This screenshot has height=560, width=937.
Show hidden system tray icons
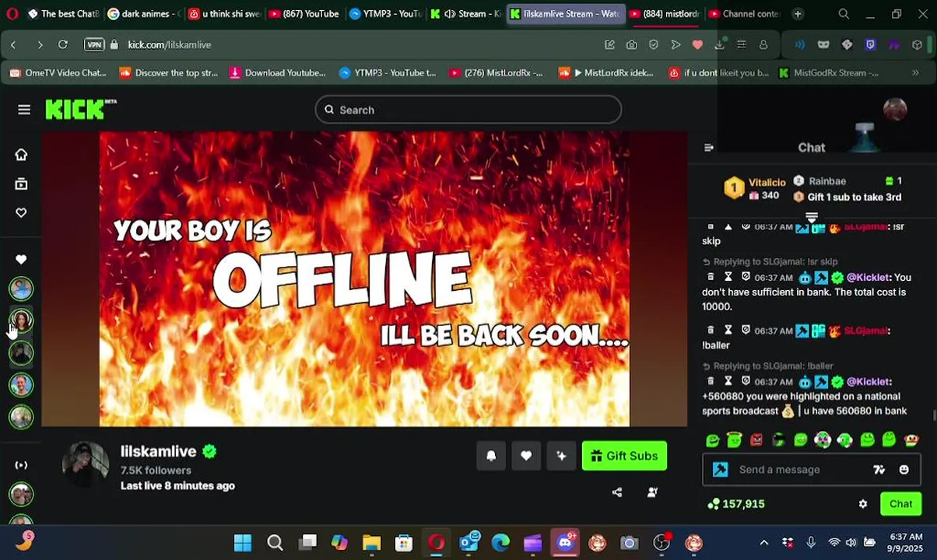click(764, 542)
